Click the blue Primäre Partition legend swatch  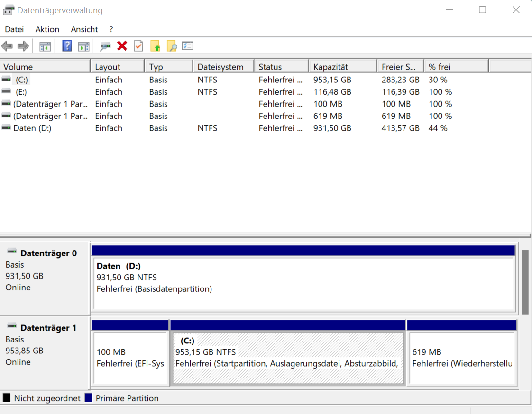pyautogui.click(x=89, y=398)
